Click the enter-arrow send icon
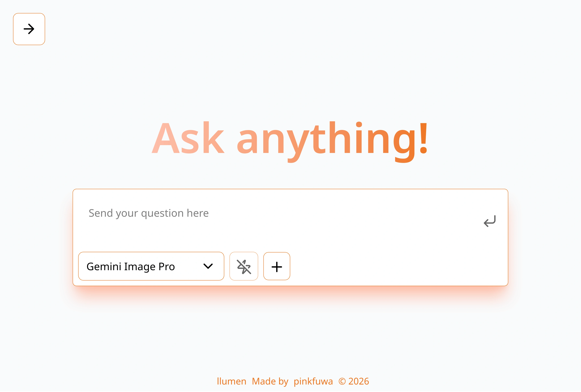This screenshot has width=581, height=392. [489, 221]
